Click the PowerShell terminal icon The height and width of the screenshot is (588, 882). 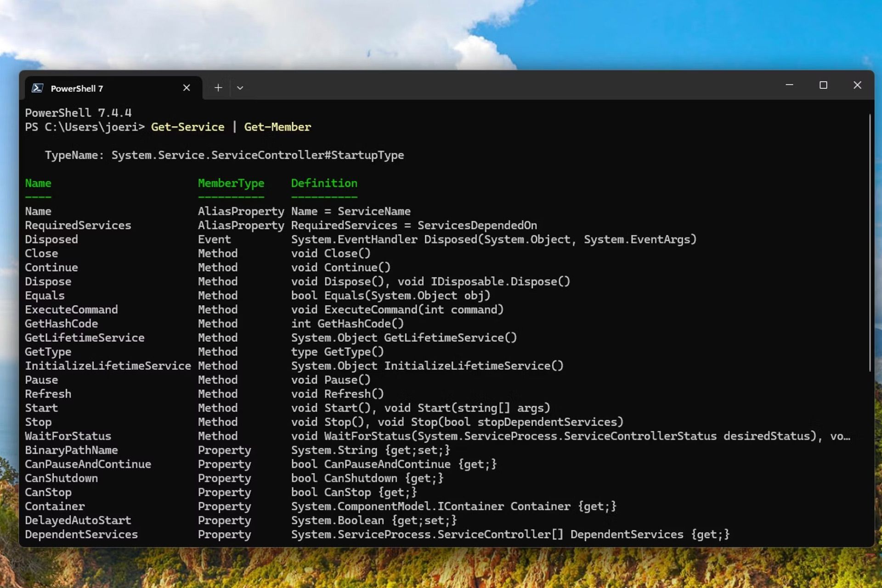[38, 87]
